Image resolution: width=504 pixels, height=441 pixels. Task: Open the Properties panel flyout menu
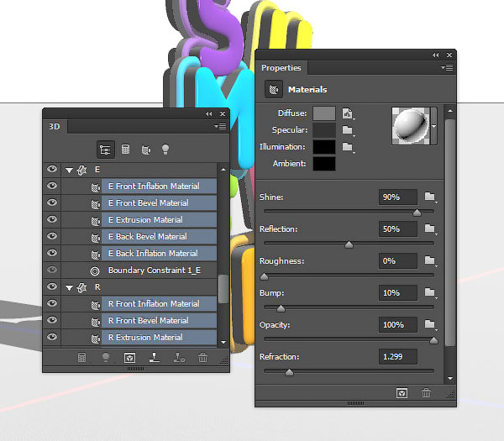tap(447, 68)
